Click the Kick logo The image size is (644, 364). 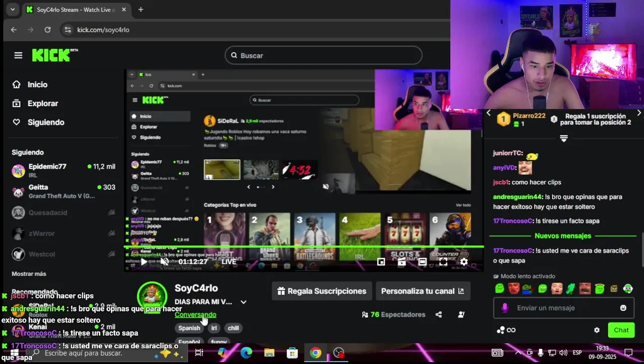[55, 55]
